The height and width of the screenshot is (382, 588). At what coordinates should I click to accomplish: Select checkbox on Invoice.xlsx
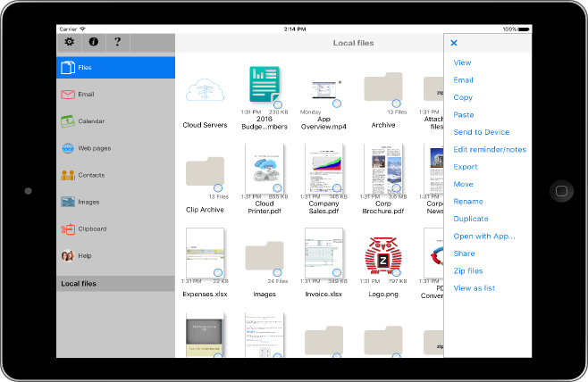[337, 272]
